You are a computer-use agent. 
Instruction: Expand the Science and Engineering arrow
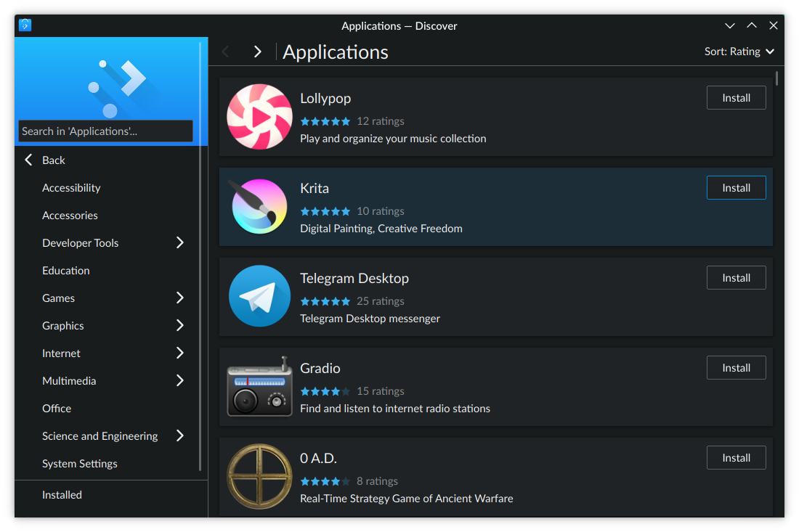tap(180, 435)
